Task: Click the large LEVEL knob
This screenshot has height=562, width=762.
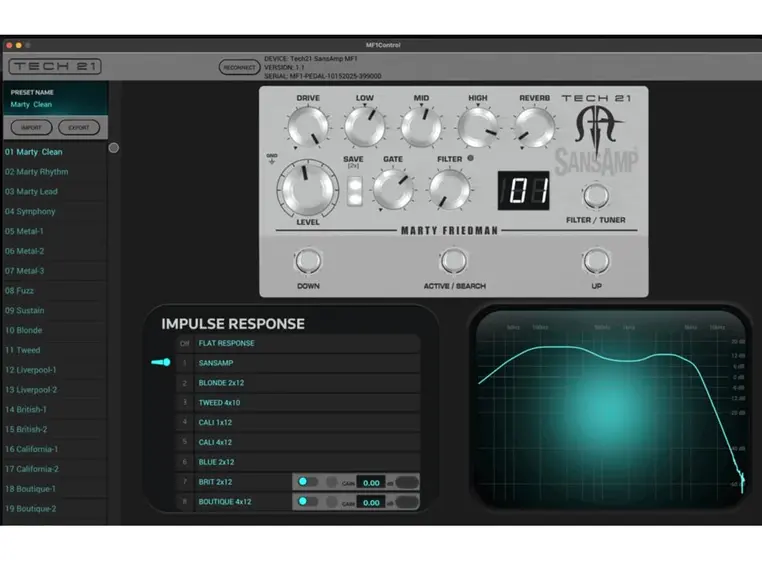Action: point(308,189)
